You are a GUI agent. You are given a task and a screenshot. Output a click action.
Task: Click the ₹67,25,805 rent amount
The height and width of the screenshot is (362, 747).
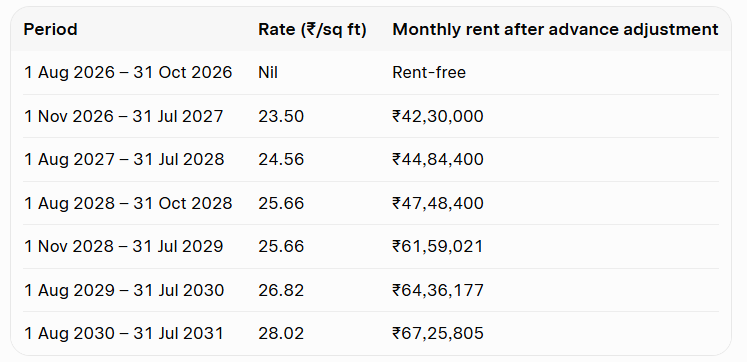(438, 333)
